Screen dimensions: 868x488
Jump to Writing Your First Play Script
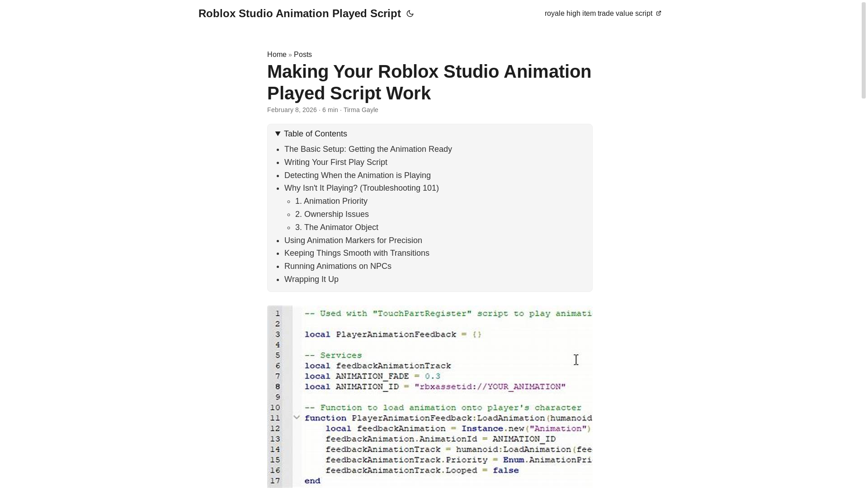[x=336, y=162]
